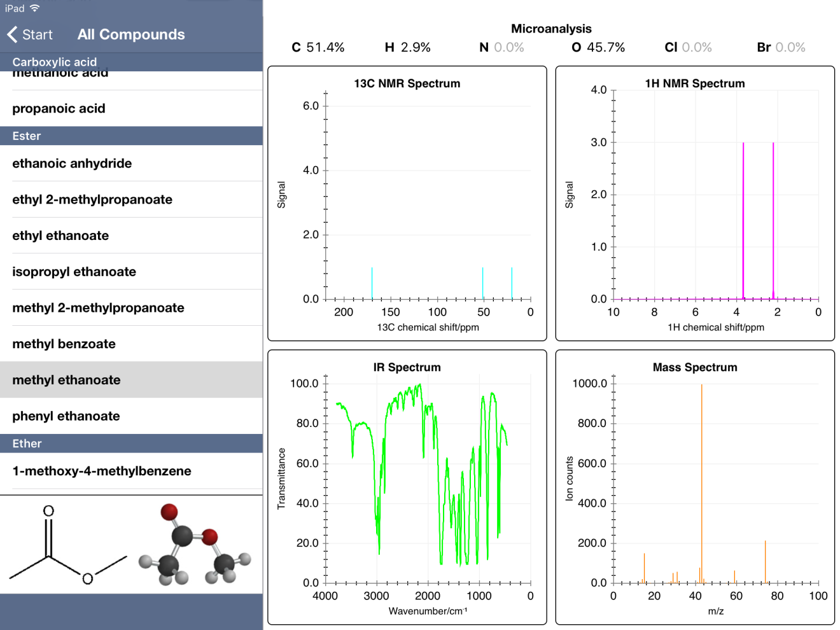Pick isopropyl ethanoate

[x=131, y=272]
